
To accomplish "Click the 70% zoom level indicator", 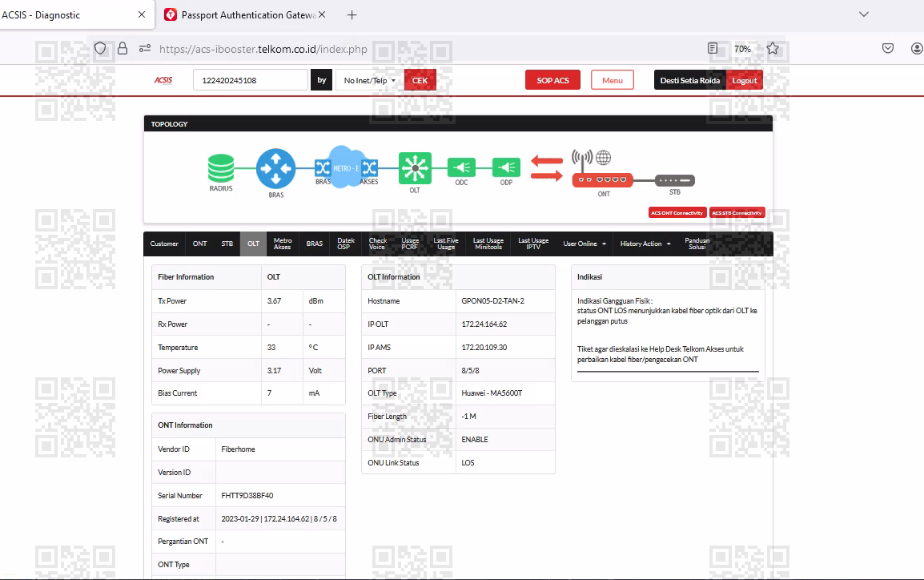I will [742, 49].
